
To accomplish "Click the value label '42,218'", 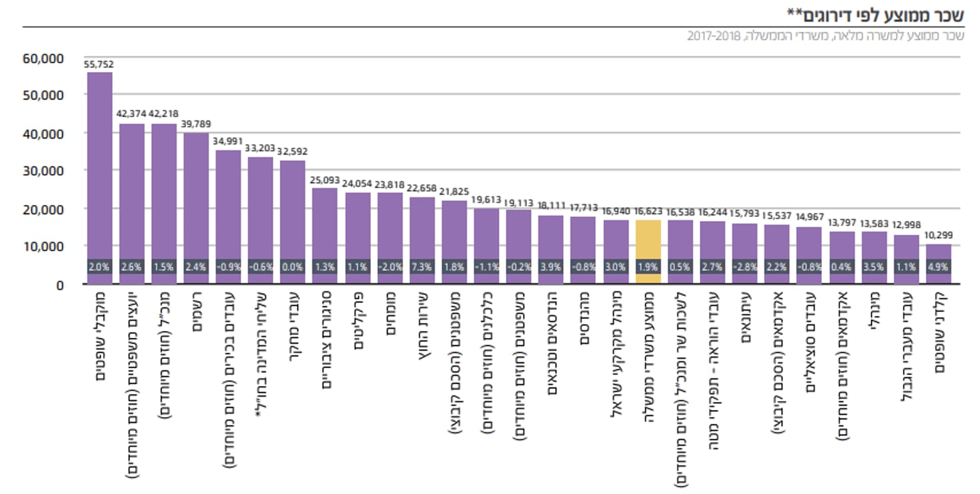I will point(163,115).
